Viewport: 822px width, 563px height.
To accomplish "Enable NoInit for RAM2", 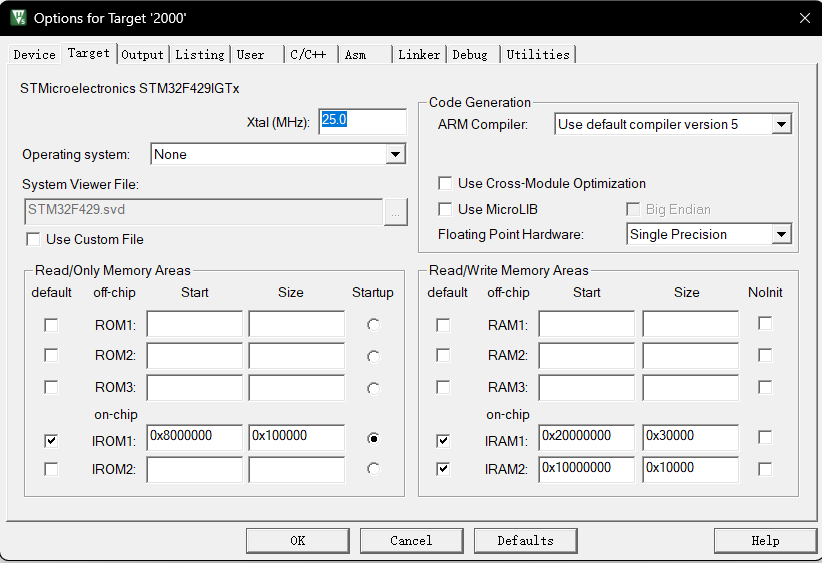I will 765,355.
